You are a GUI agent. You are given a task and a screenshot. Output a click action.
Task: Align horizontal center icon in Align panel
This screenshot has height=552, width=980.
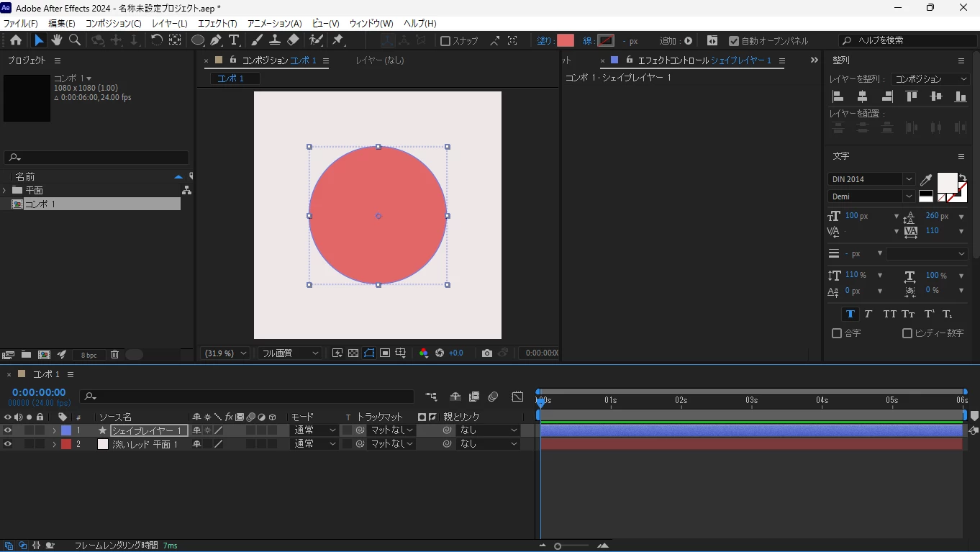(862, 96)
